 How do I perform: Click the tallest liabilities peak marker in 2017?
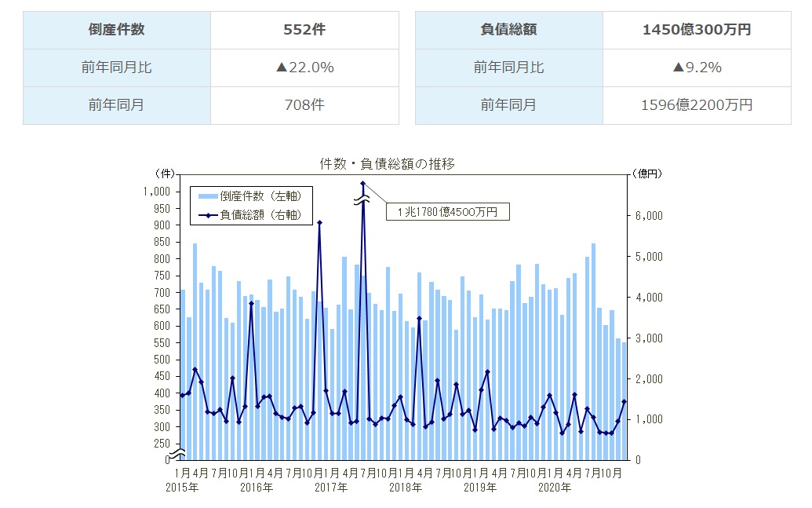click(363, 182)
